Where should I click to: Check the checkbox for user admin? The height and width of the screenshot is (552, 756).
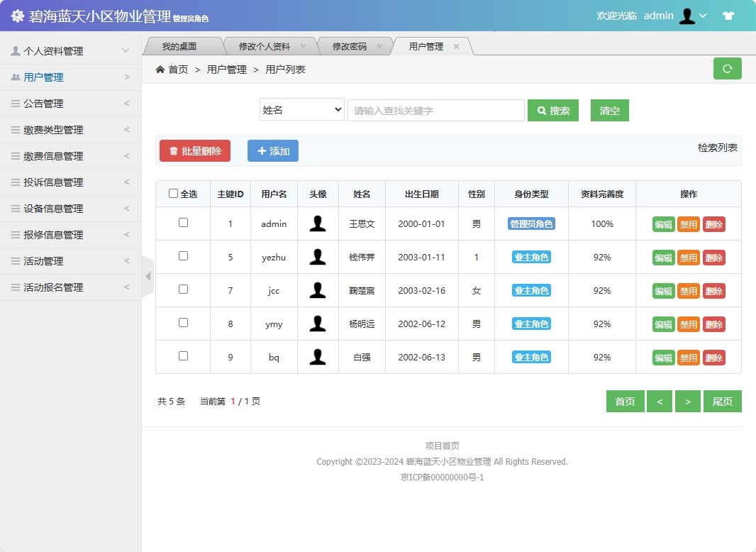(183, 223)
